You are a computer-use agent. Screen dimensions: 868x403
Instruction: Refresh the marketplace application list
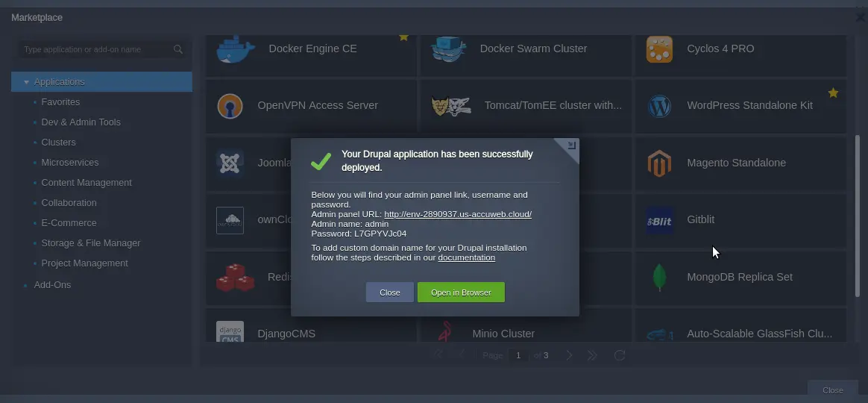[620, 355]
